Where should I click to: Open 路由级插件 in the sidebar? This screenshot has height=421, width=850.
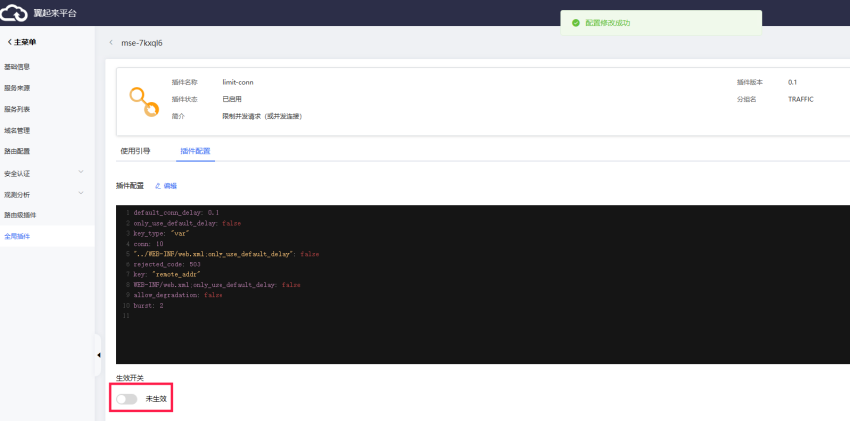[20, 215]
